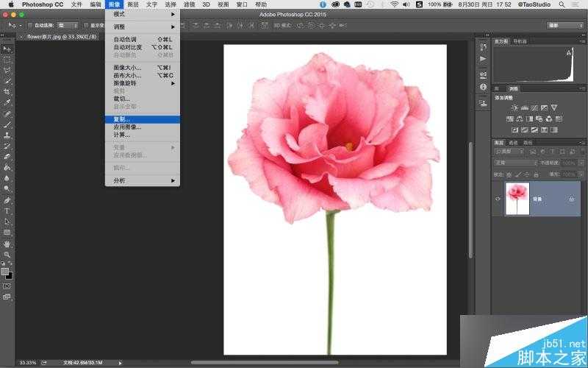Click the lock icon on Background layer
588x368 pixels.
(572, 199)
